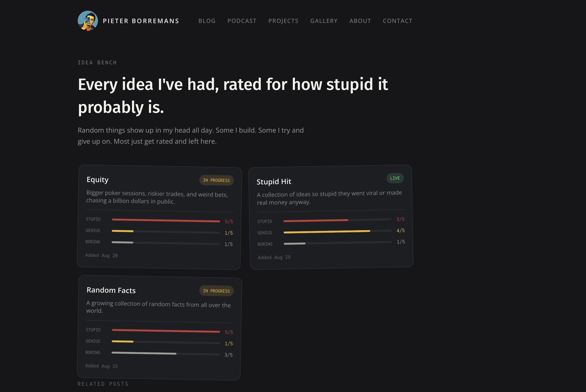Open the About page
Viewport: 586px width, 392px height.
(x=360, y=21)
